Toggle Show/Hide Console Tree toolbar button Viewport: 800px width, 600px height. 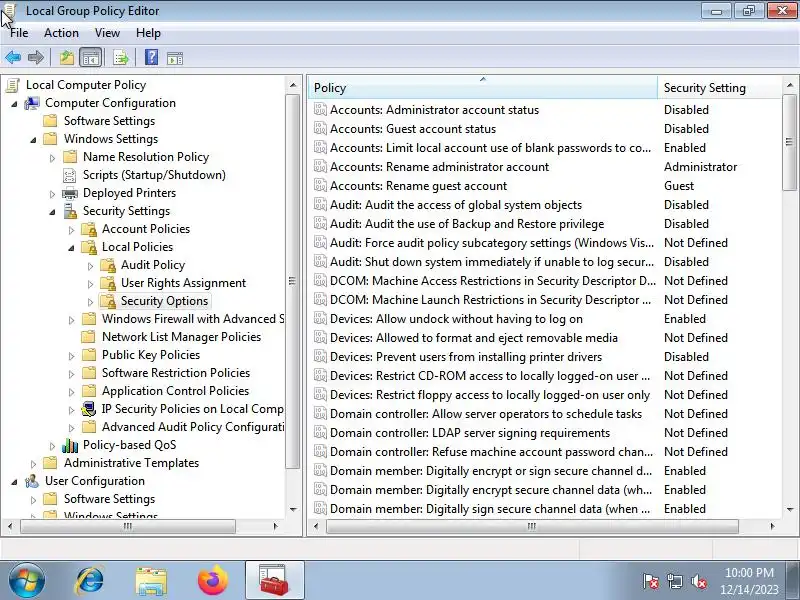click(x=91, y=58)
